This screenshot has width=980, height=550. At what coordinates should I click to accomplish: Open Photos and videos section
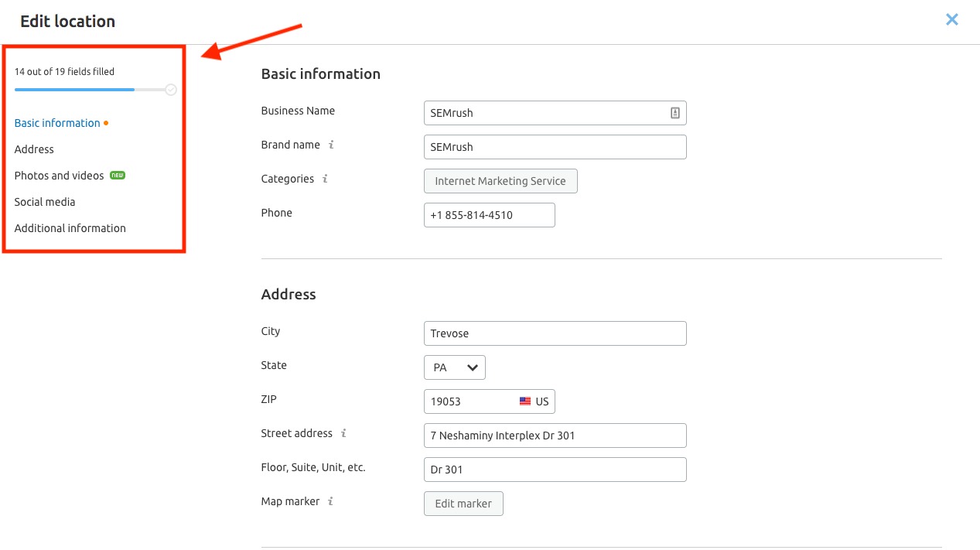tap(59, 176)
